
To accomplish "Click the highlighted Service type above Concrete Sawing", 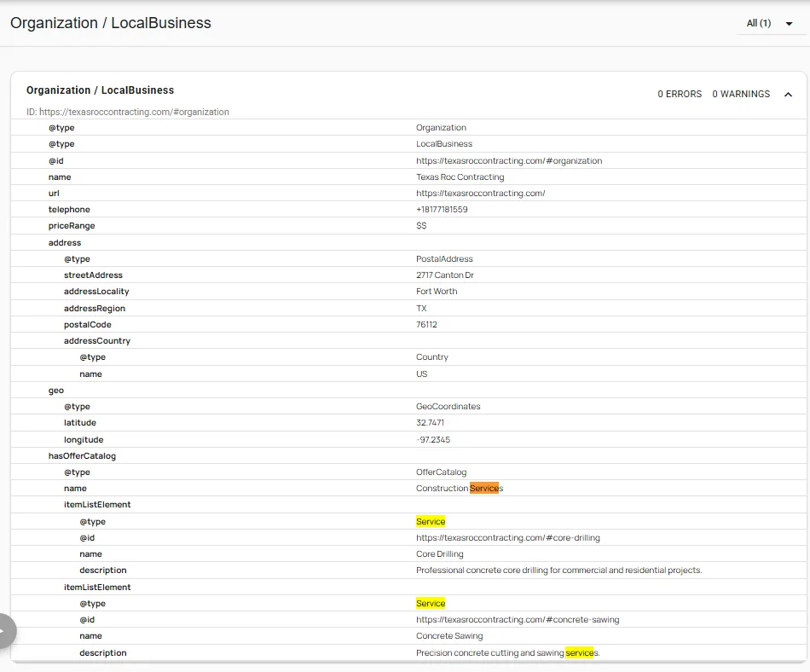I will click(x=431, y=603).
